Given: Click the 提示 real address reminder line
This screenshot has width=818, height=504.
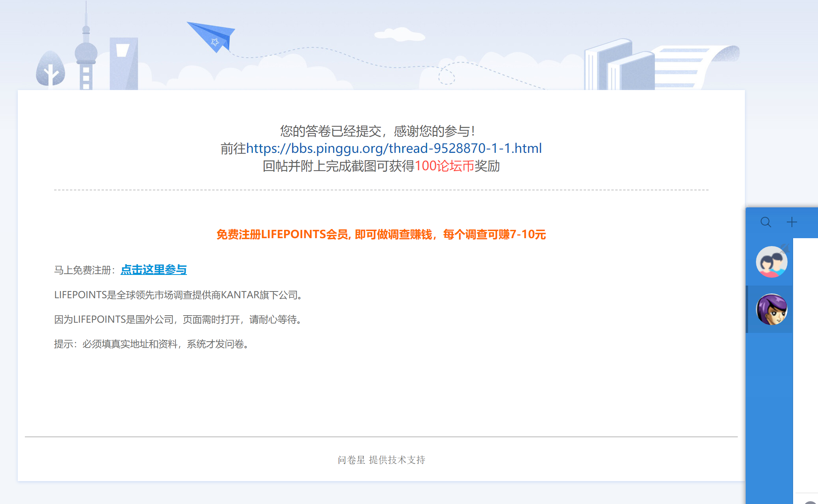Looking at the screenshot, I should (152, 344).
